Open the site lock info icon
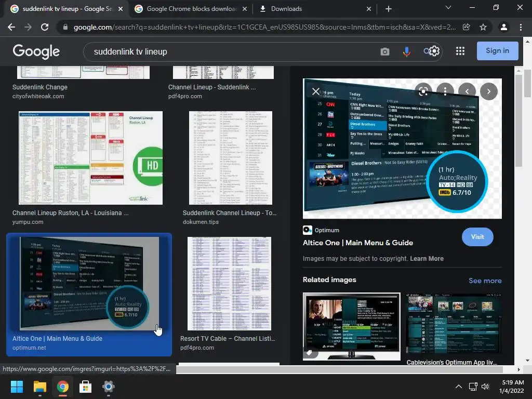This screenshot has height=399, width=532. (65, 27)
